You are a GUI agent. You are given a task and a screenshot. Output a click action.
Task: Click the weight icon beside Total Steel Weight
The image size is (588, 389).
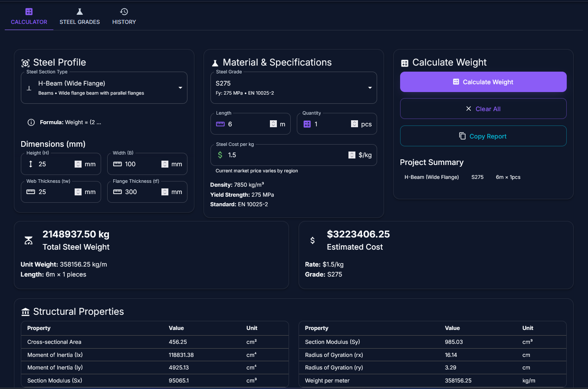click(x=29, y=241)
